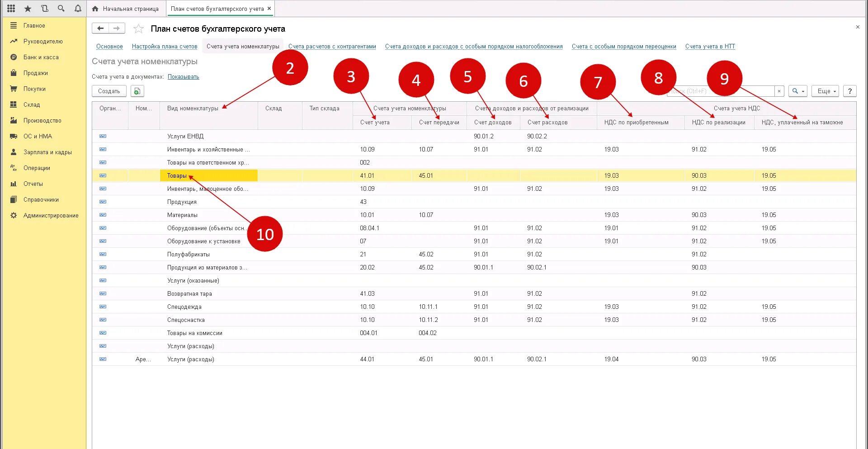Click the home icon of Начальная страница
Screen dimensions: 868x449
point(95,9)
